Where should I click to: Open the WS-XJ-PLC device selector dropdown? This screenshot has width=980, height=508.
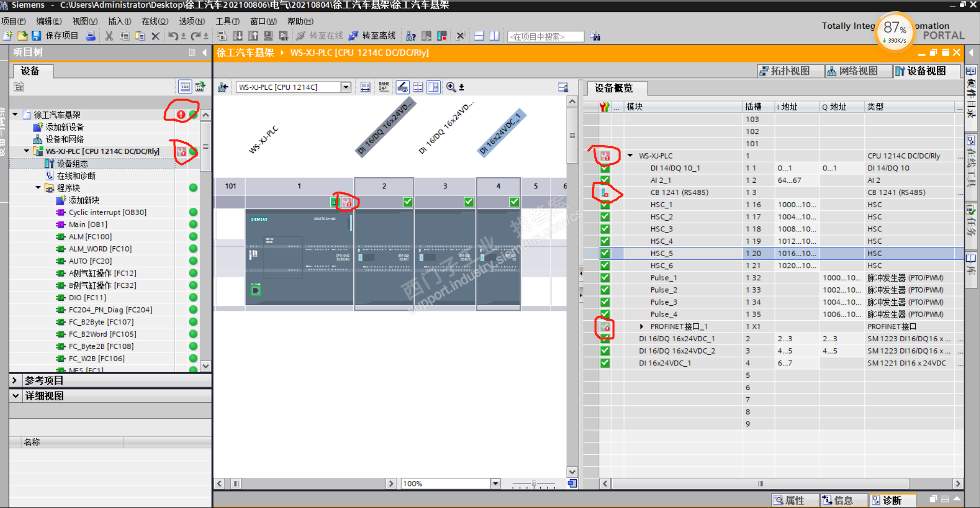tap(346, 87)
